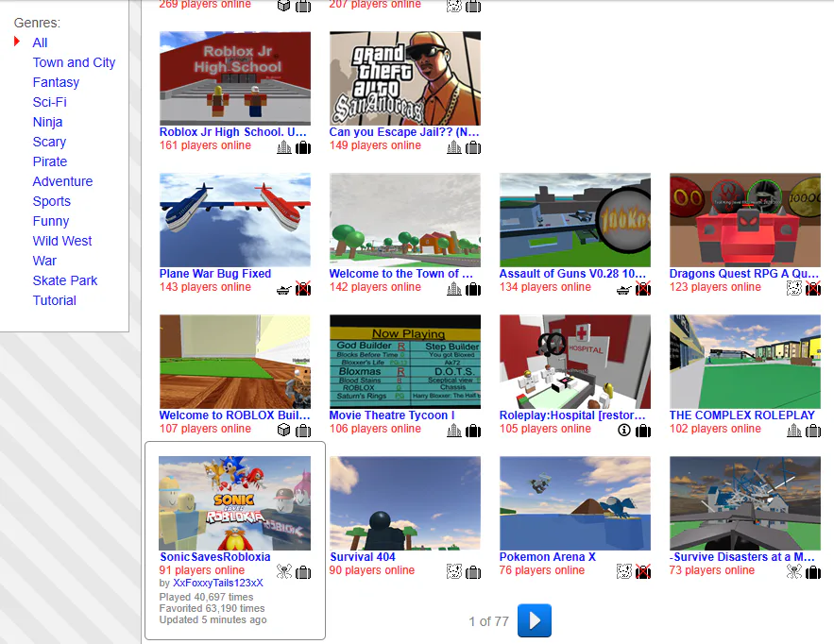Filter games by Sports genre

(x=52, y=201)
